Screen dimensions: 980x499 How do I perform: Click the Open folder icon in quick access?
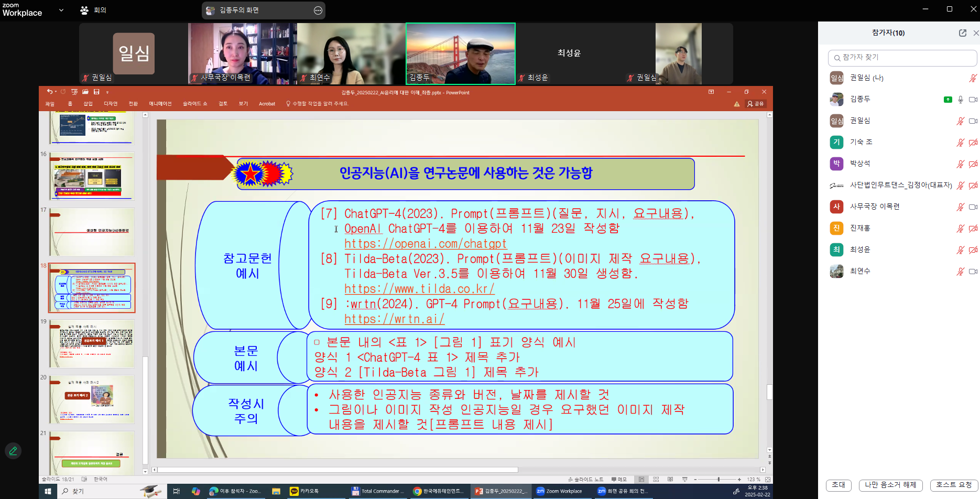coord(85,92)
